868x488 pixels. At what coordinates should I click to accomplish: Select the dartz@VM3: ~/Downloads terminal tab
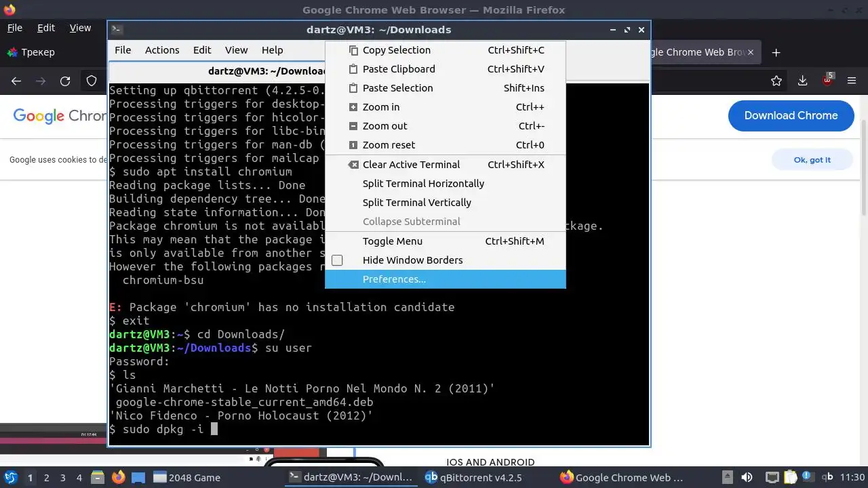[x=267, y=71]
